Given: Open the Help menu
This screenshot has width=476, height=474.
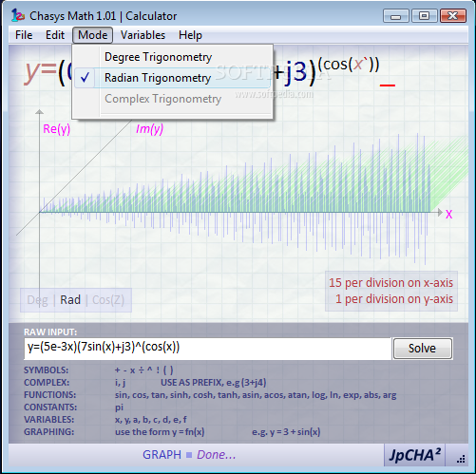Looking at the screenshot, I should tap(190, 35).
